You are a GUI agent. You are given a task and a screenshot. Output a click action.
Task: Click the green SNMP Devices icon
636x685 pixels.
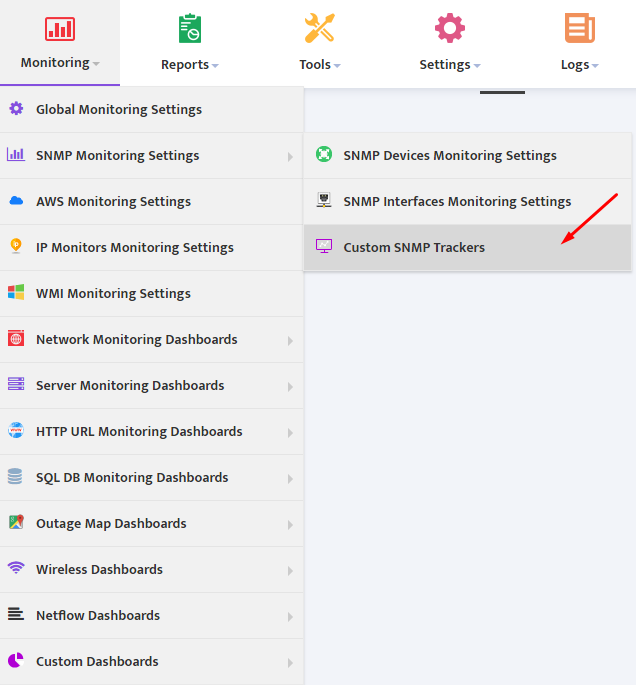324,154
